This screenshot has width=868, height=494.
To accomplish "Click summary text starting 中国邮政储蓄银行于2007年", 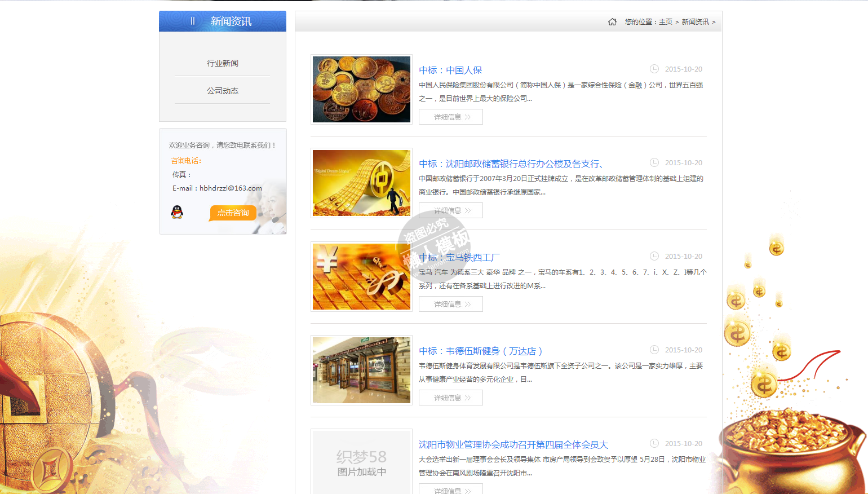I will (x=561, y=185).
